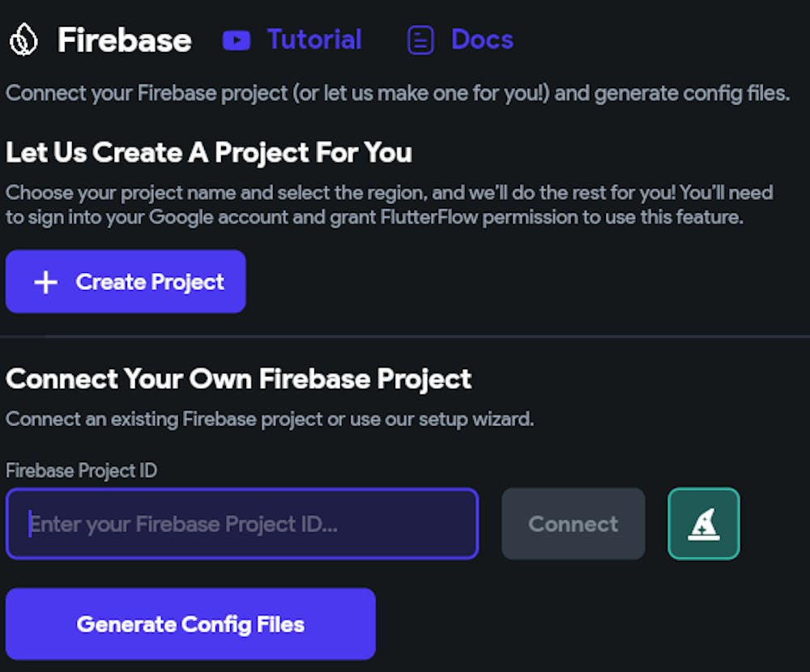
Task: Select the YouTube play icon beside Tutorial
Action: tap(236, 40)
